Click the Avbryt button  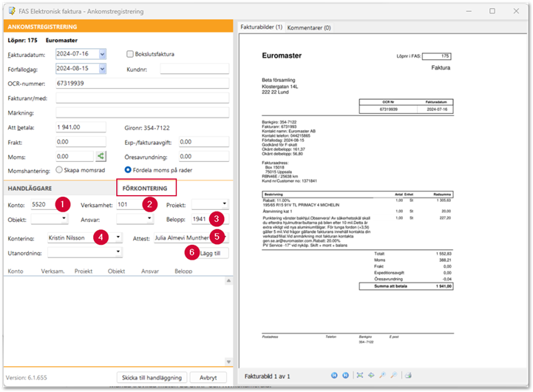pyautogui.click(x=208, y=377)
